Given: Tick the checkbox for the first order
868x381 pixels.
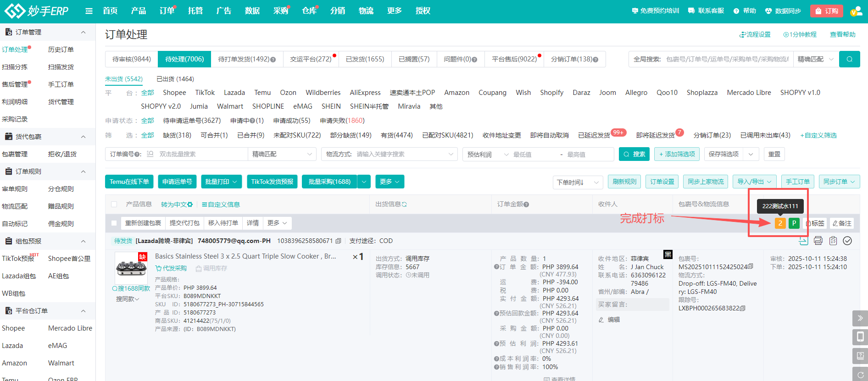Looking at the screenshot, I should (114, 223).
